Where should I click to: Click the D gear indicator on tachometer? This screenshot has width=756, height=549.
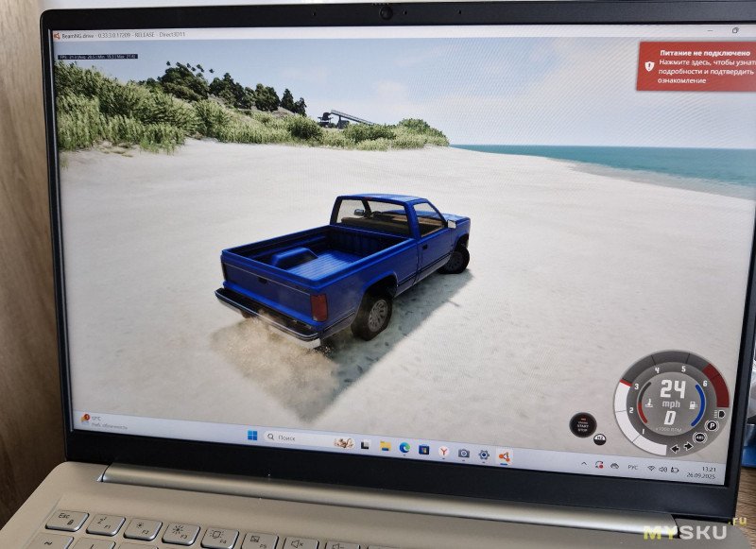[670, 418]
